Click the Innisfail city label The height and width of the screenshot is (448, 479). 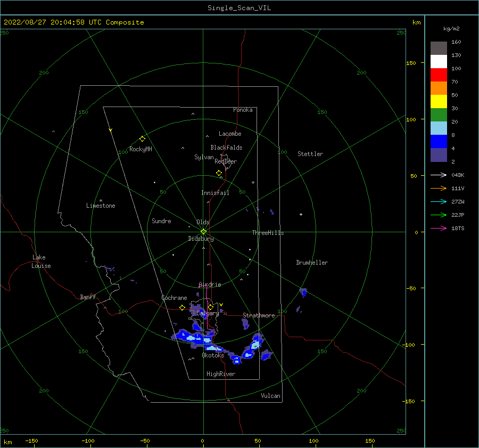coord(215,193)
